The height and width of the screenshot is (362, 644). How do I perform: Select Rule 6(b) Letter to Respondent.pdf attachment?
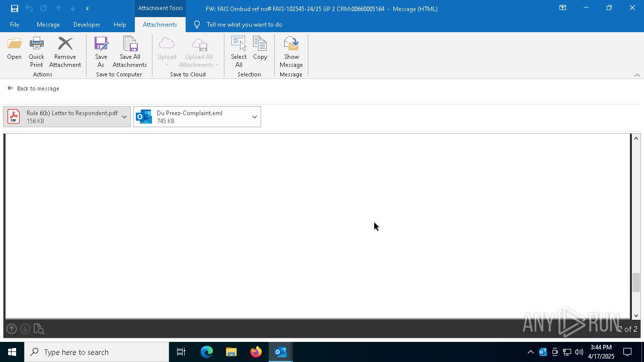pos(61,117)
